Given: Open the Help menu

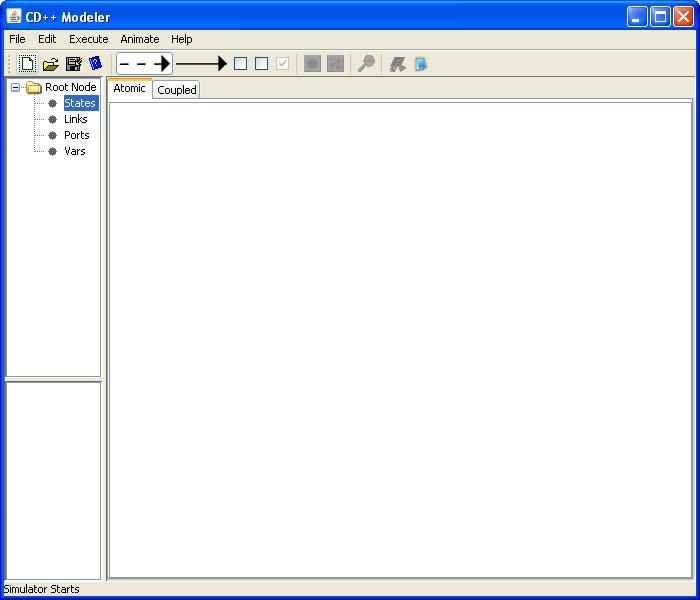Looking at the screenshot, I should tap(182, 39).
